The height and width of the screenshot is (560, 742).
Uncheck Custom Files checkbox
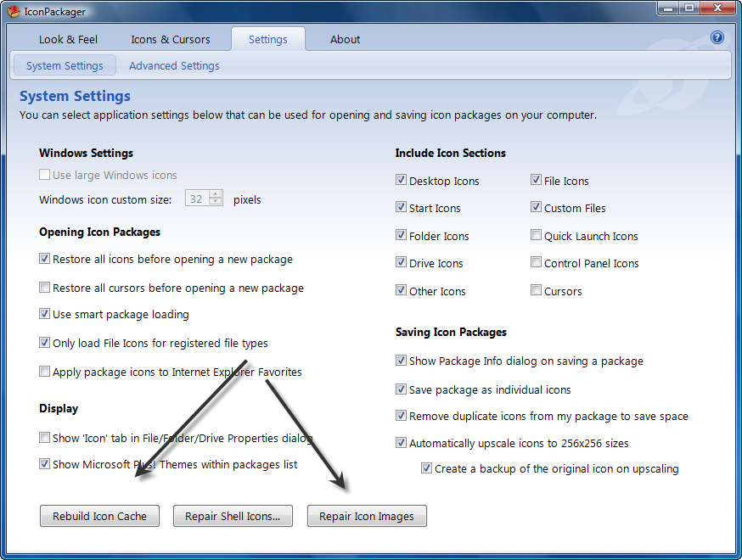536,207
